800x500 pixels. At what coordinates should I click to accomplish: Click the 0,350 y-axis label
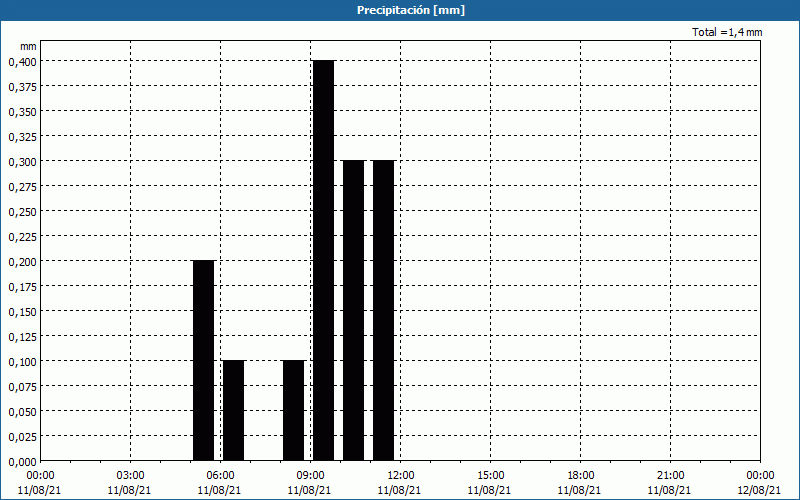22,112
